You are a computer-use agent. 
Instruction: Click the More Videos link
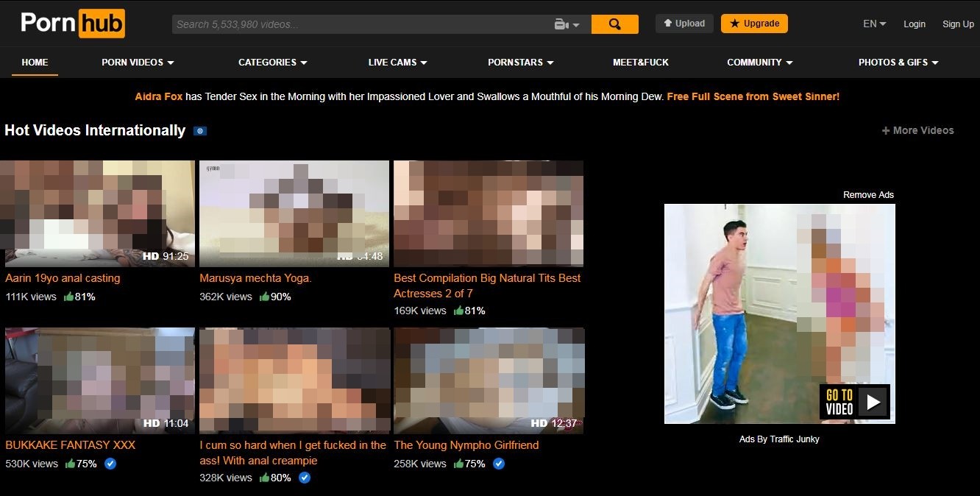pyautogui.click(x=917, y=130)
